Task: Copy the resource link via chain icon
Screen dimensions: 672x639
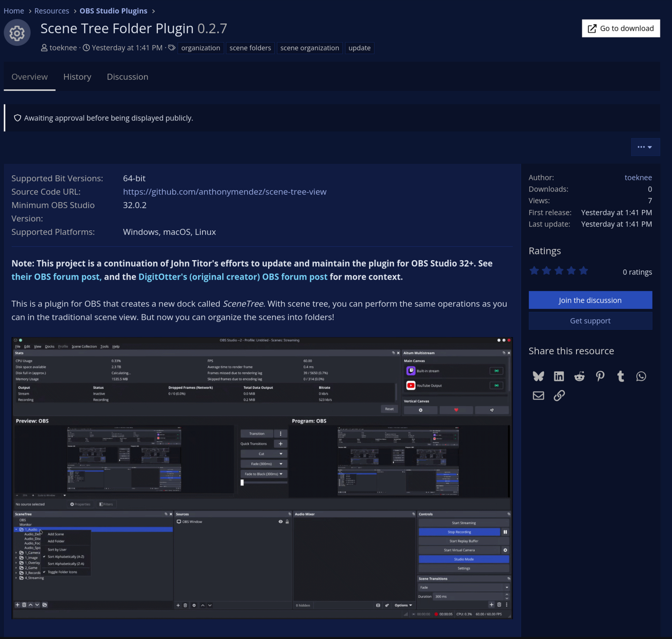Action: coord(559,395)
